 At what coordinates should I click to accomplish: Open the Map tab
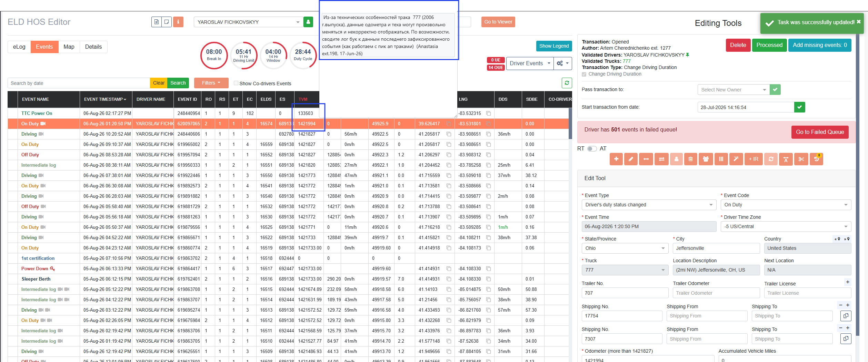click(x=69, y=47)
